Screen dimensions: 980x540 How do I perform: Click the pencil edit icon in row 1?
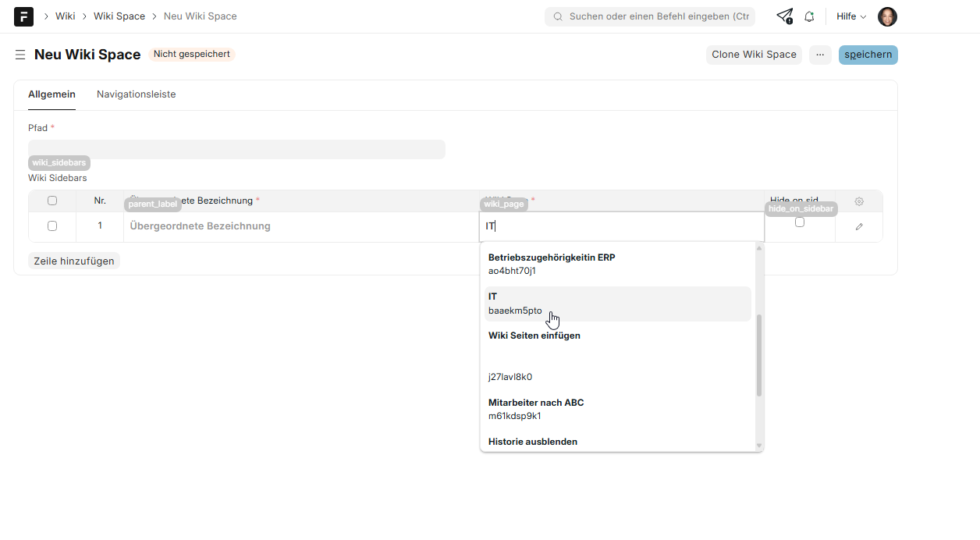tap(859, 226)
